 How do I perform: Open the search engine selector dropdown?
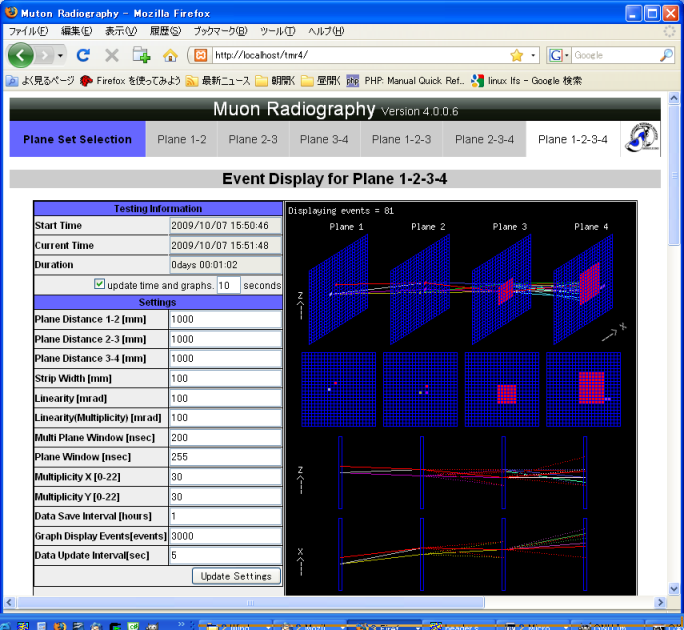559,55
